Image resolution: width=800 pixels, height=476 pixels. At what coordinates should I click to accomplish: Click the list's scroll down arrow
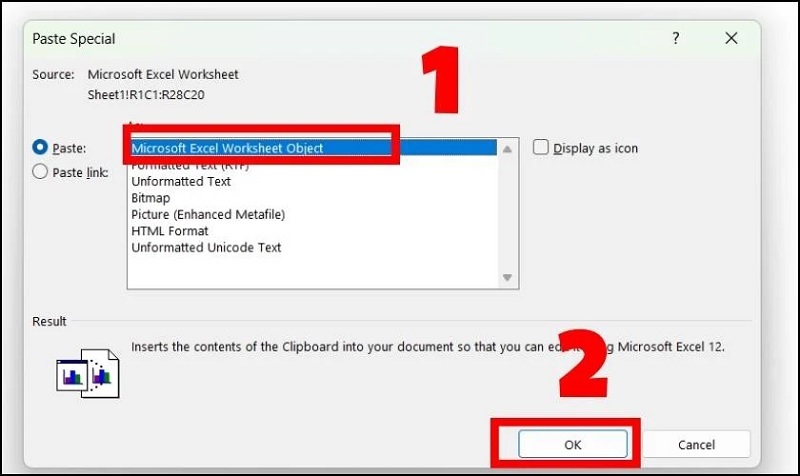click(507, 278)
